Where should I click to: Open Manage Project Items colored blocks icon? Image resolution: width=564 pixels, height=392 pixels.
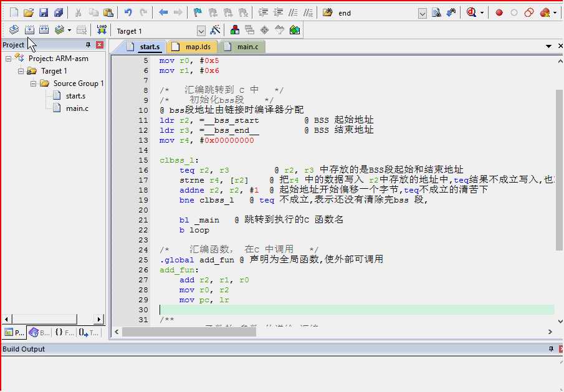point(235,30)
